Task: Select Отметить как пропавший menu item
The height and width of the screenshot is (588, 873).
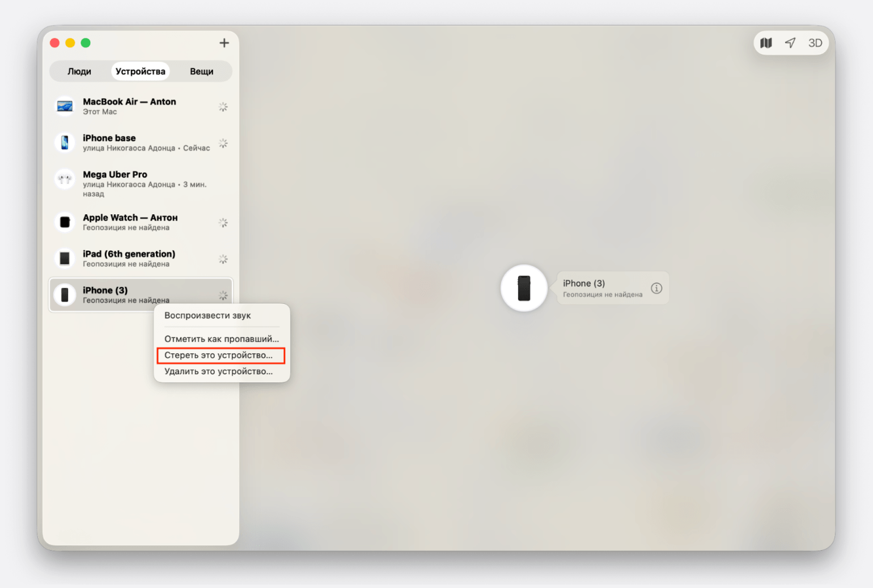Action: point(221,339)
